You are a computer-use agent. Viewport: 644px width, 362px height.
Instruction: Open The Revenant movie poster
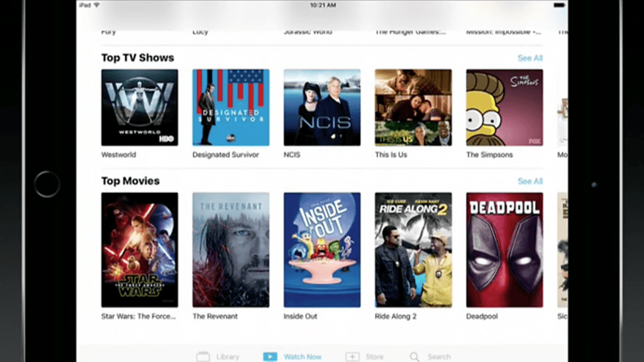(x=231, y=250)
